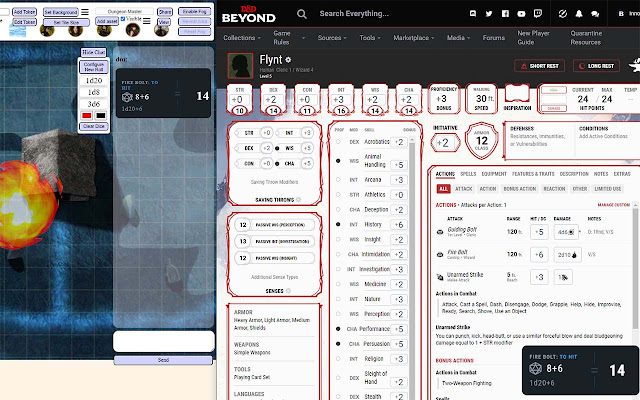Open the Forums link
The width and height of the screenshot is (640, 400).
[493, 38]
